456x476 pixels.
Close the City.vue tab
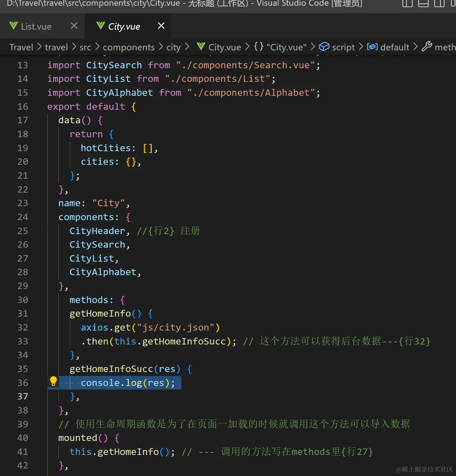point(161,26)
